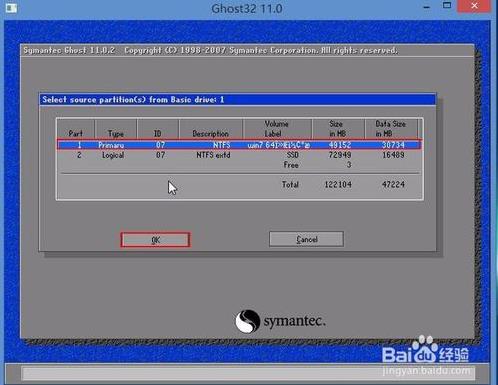The height and width of the screenshot is (385, 498).
Task: Select partition 1 Primary NTFS row
Action: pos(239,145)
